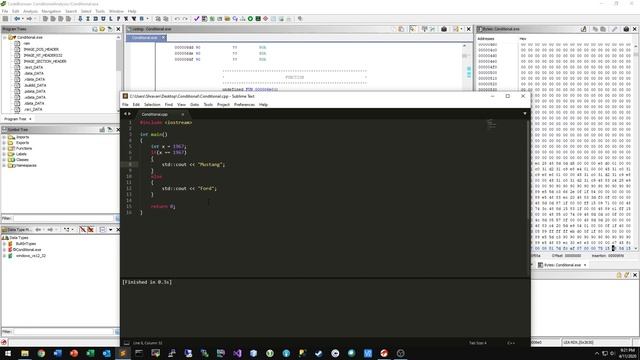Open the Sublime Text Selection menu
Screen dimensions: 640x360
pos(152,105)
